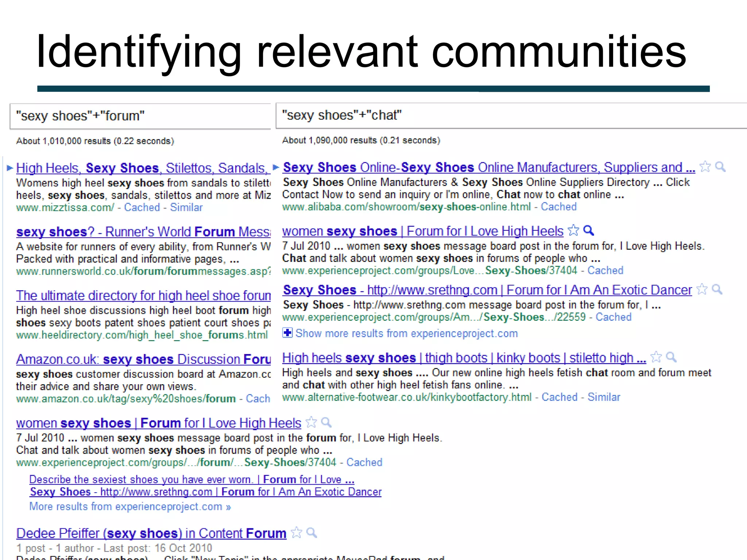Open 'High heels sexy shoes | thigh boots | kinky boots' link
Screen dimensions: 747x560
tap(464, 358)
